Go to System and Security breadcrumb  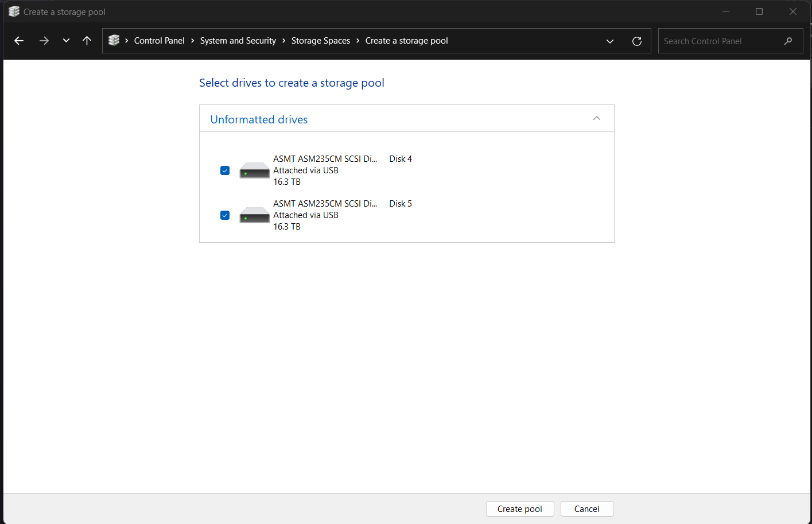point(238,41)
